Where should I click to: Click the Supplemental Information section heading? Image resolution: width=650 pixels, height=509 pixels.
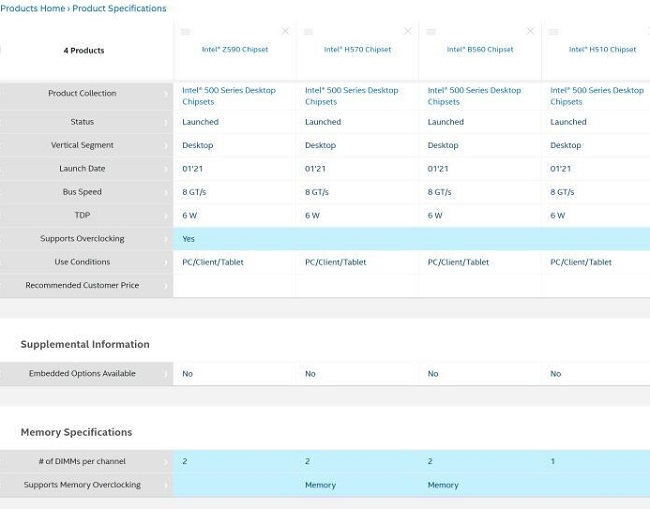[85, 344]
